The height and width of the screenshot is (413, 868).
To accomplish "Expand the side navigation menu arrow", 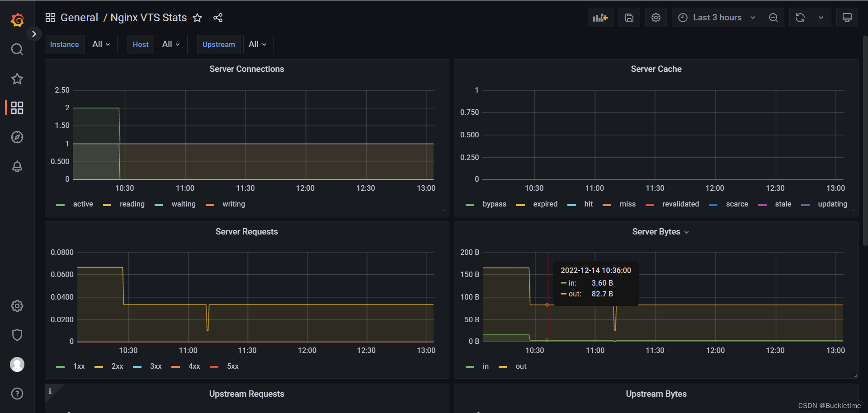I will (x=34, y=34).
